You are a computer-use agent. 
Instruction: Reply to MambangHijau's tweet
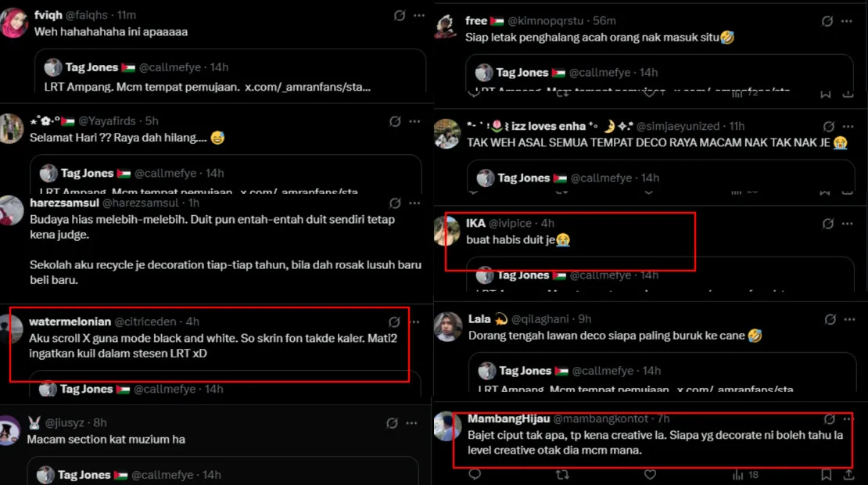474,474
